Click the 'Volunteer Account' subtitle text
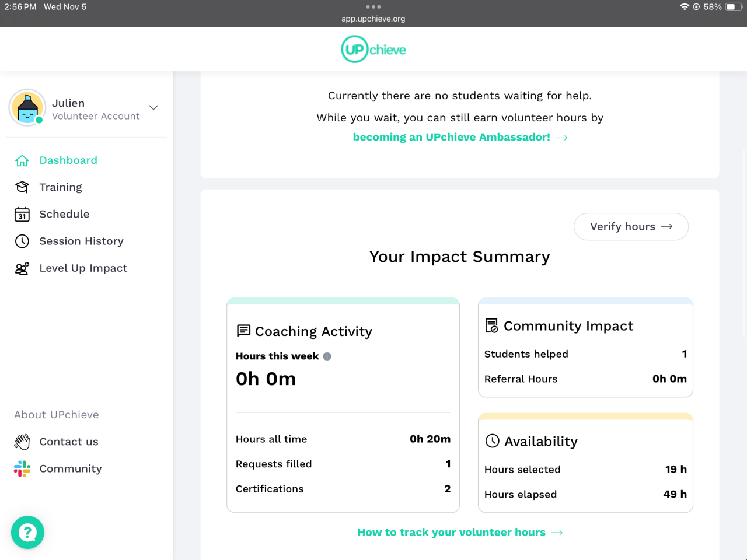This screenshot has height=560, width=747. coord(96,116)
